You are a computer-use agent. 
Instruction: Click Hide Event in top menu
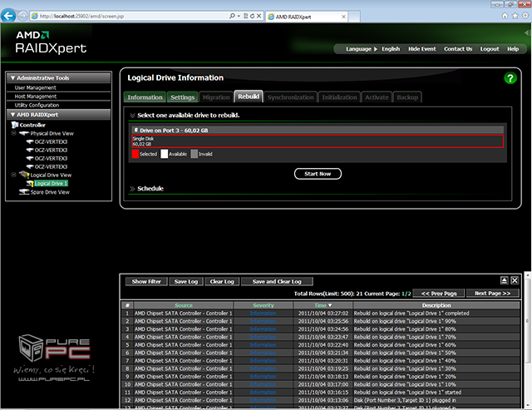pyautogui.click(x=421, y=49)
